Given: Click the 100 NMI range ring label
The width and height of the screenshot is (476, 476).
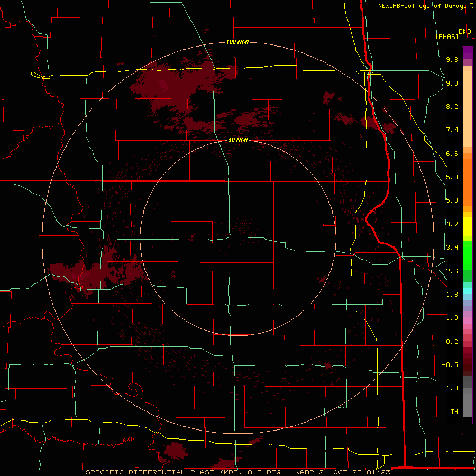Looking at the screenshot, I should pos(237,42).
